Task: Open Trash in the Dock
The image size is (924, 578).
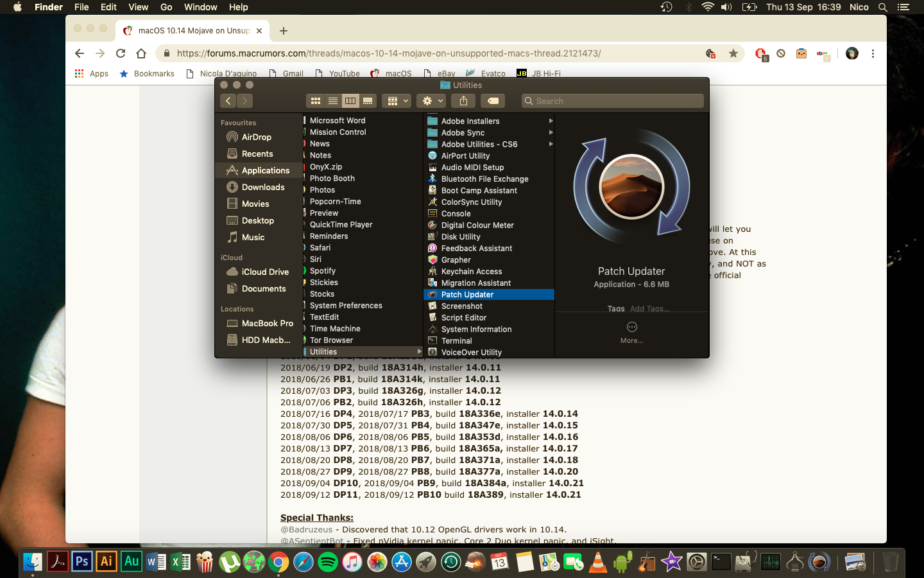Action: click(x=890, y=562)
